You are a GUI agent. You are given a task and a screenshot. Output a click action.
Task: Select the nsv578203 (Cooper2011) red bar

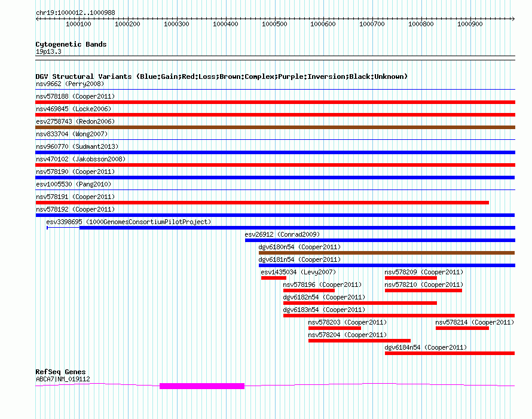335,328
